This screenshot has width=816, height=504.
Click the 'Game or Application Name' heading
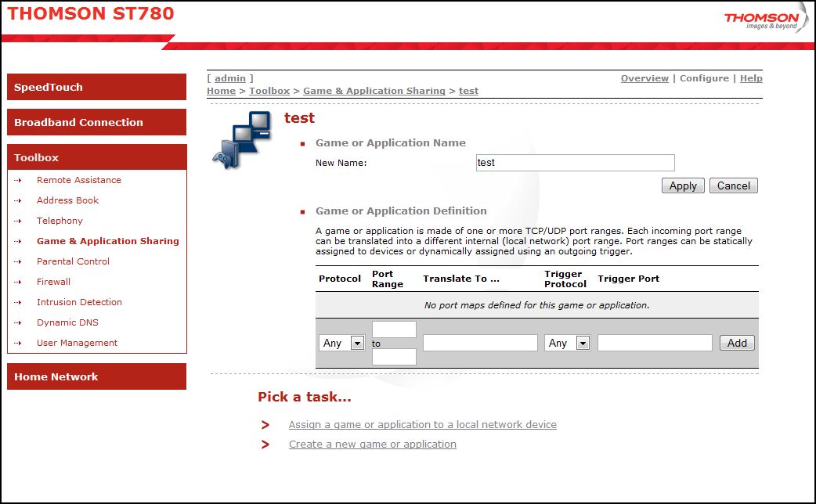(390, 143)
